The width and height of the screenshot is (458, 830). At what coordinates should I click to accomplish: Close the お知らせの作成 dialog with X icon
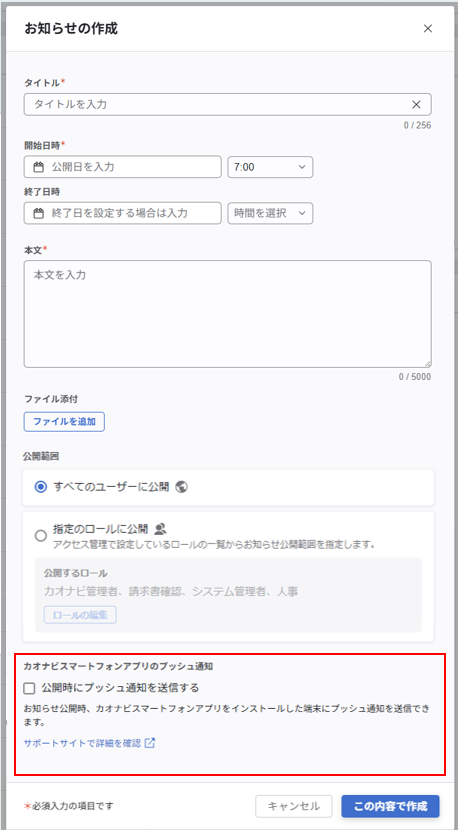coord(428,29)
